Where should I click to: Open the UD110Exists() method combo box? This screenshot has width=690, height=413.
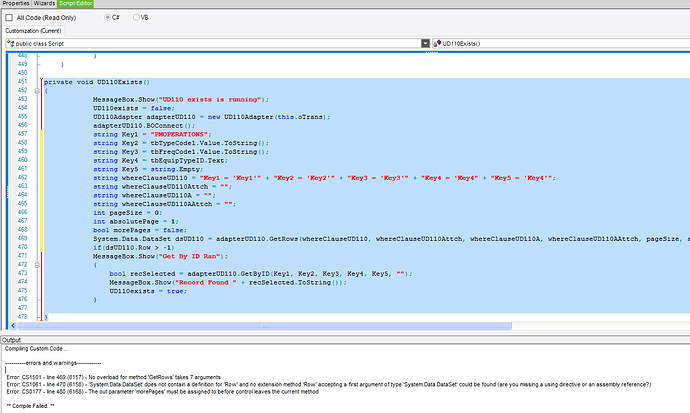coord(561,43)
